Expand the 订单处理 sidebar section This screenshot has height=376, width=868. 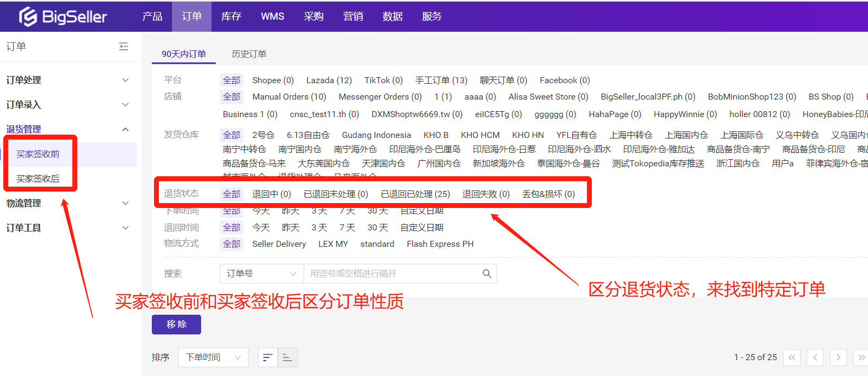pos(125,80)
